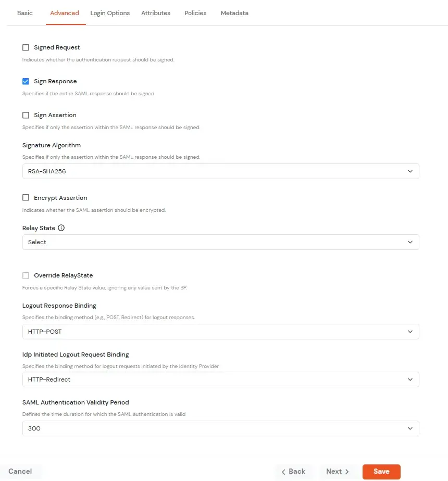
Task: Open the Attributes tab
Action: click(x=156, y=13)
